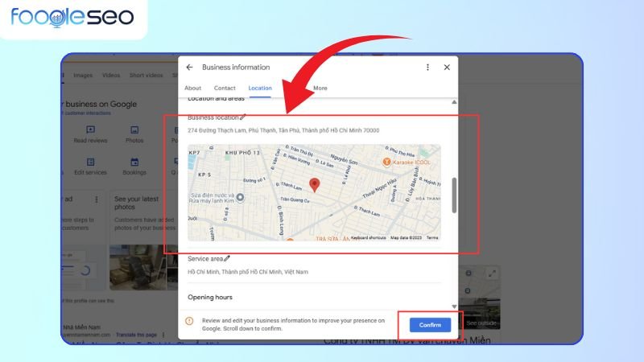Switch to the Contact tab
The width and height of the screenshot is (644, 362).
coord(225,88)
